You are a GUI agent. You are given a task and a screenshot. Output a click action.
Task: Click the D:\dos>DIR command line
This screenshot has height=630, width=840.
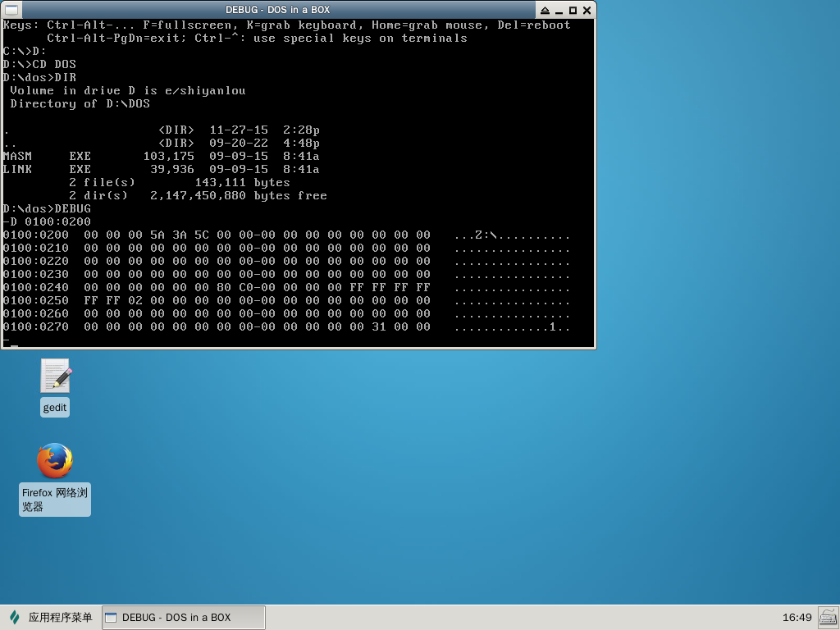point(39,77)
